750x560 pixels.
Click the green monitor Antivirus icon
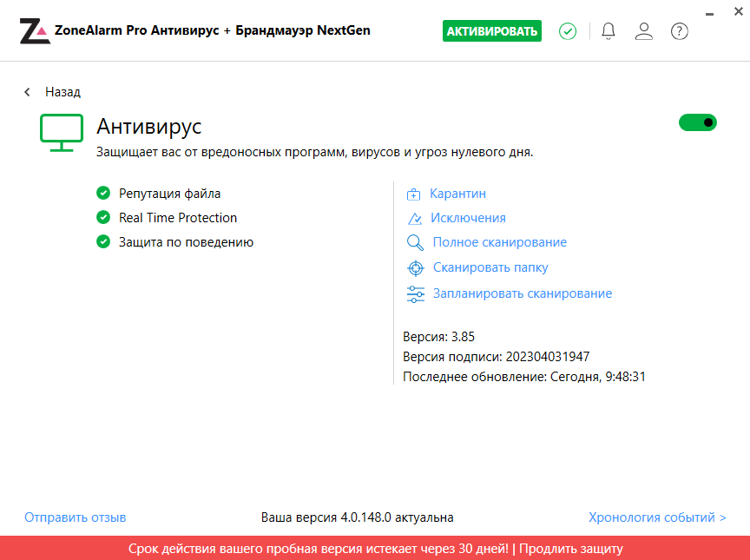[x=62, y=133]
